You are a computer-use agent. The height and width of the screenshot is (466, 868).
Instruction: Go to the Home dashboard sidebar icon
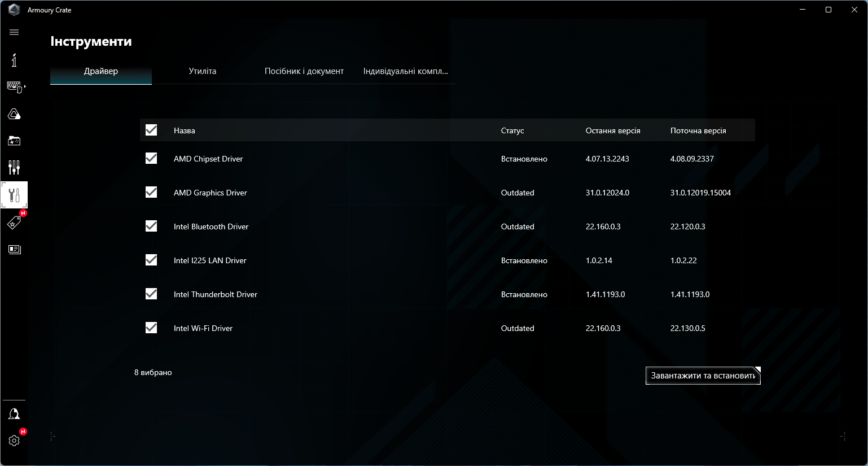tap(14, 60)
